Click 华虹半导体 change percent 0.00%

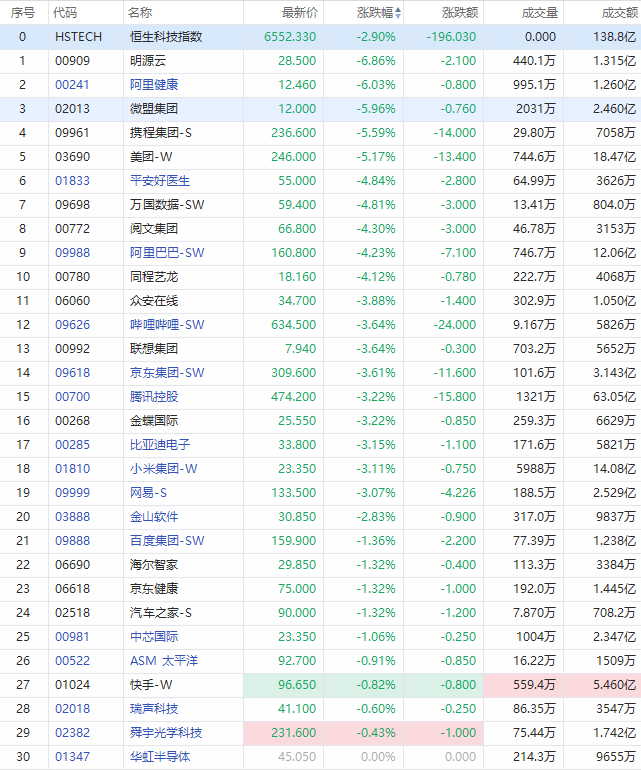pyautogui.click(x=378, y=757)
